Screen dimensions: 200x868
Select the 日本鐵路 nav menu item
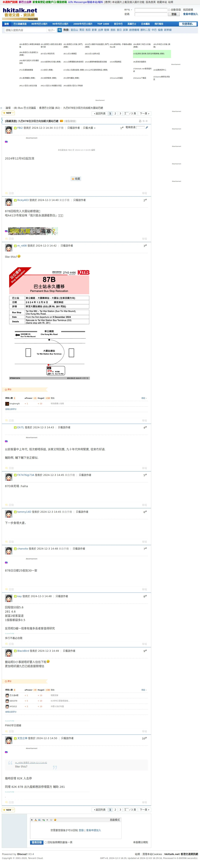(145, 24)
